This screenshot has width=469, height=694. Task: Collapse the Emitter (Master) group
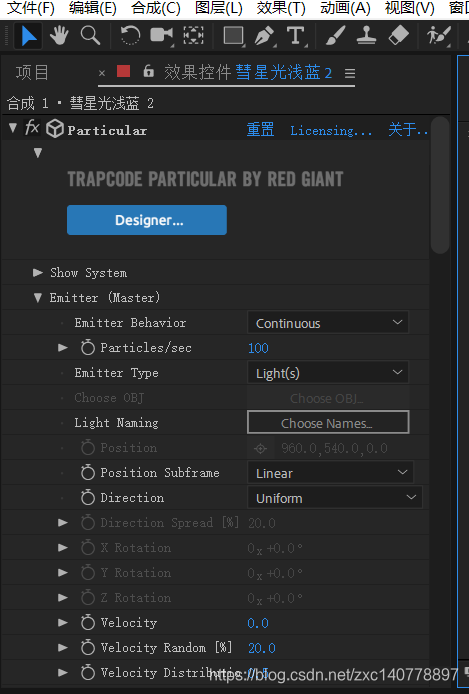coord(38,297)
